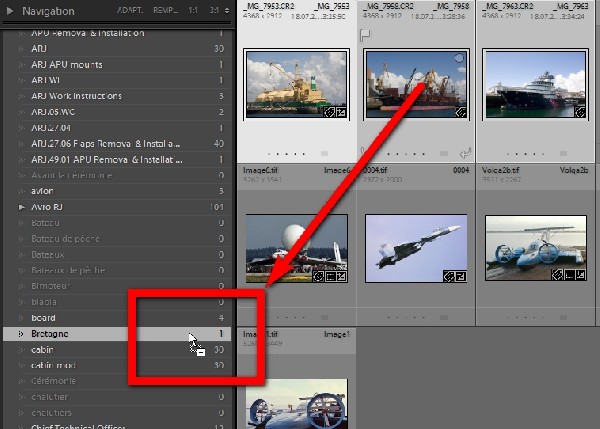This screenshot has width=600, height=429.
Task: Click the Image6.tif file name text
Action: 261,170
